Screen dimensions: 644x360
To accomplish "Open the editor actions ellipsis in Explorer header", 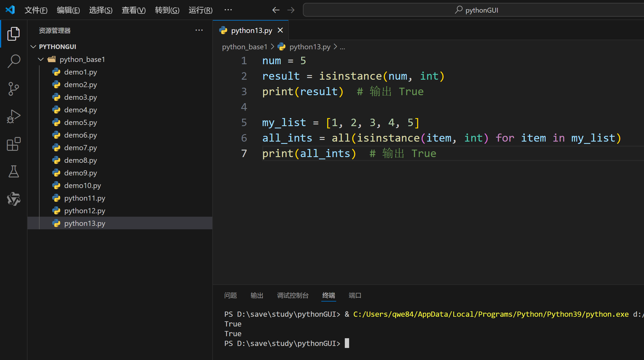I will pyautogui.click(x=199, y=30).
